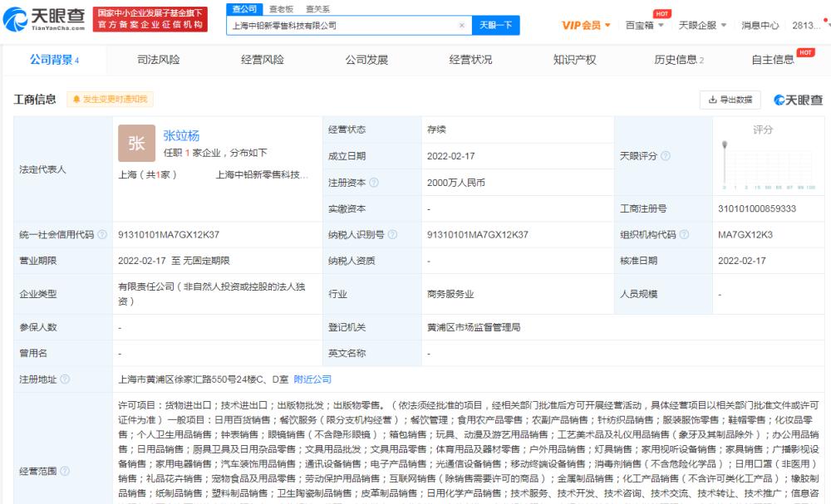831x504 pixels.
Task: Click the 商务服务业 industry value
Action: coord(450,294)
